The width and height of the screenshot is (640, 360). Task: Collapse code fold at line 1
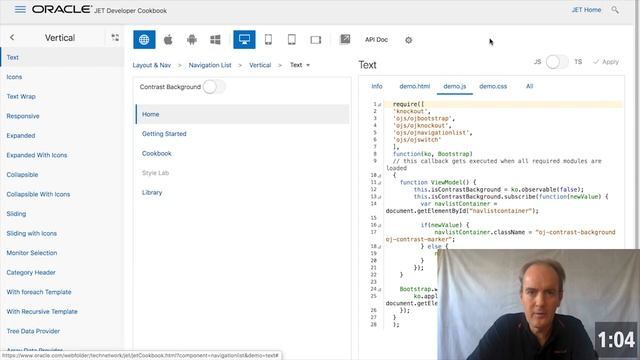[x=380, y=104]
